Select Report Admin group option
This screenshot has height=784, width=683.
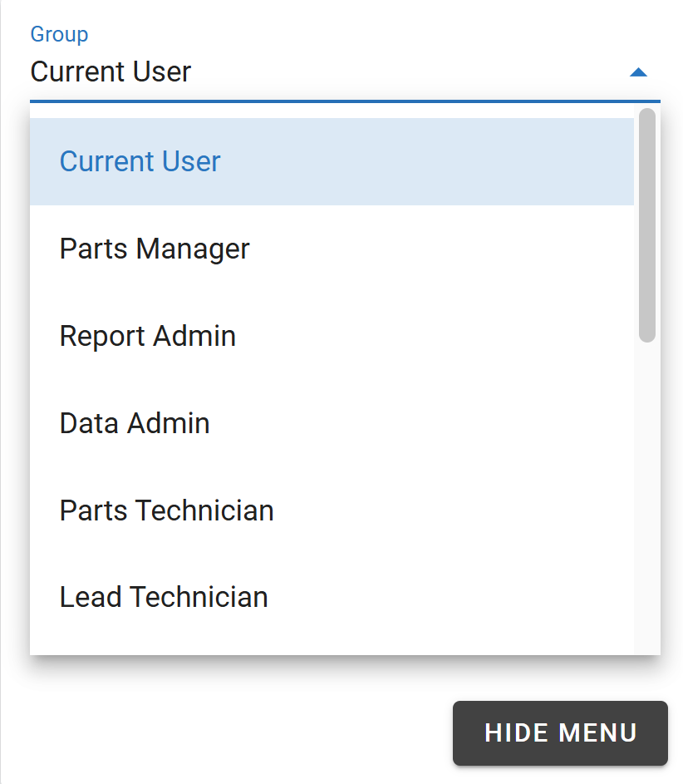click(332, 336)
